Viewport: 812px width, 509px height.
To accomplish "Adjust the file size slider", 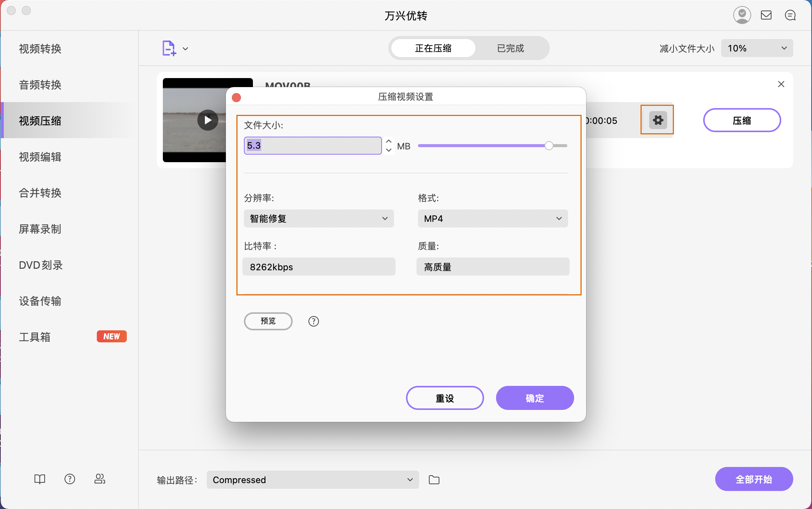I will pos(549,146).
